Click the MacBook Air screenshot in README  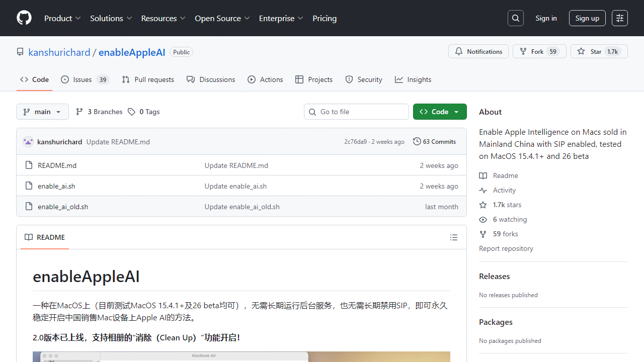coord(242,356)
